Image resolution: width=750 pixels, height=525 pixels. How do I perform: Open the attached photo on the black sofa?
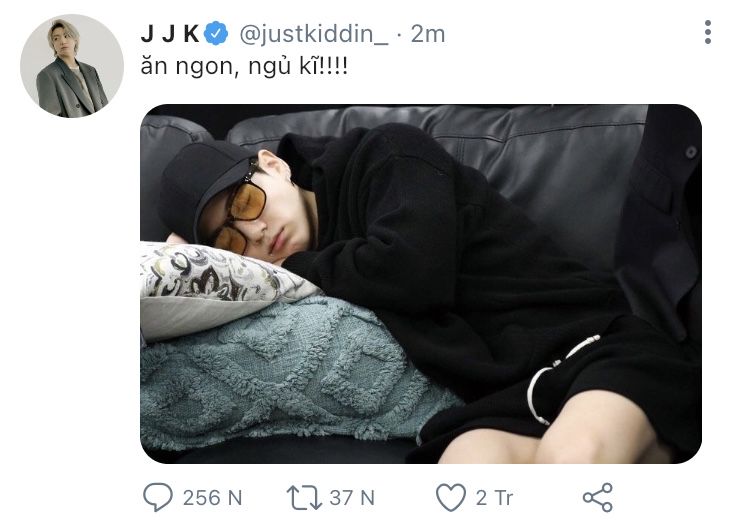[421, 284]
